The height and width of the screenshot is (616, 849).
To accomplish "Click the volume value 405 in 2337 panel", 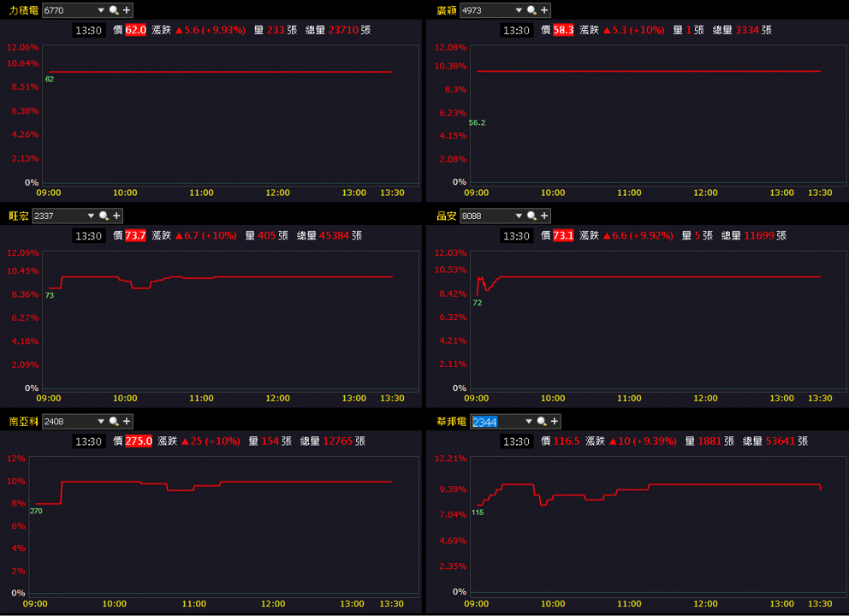I will pyautogui.click(x=266, y=235).
